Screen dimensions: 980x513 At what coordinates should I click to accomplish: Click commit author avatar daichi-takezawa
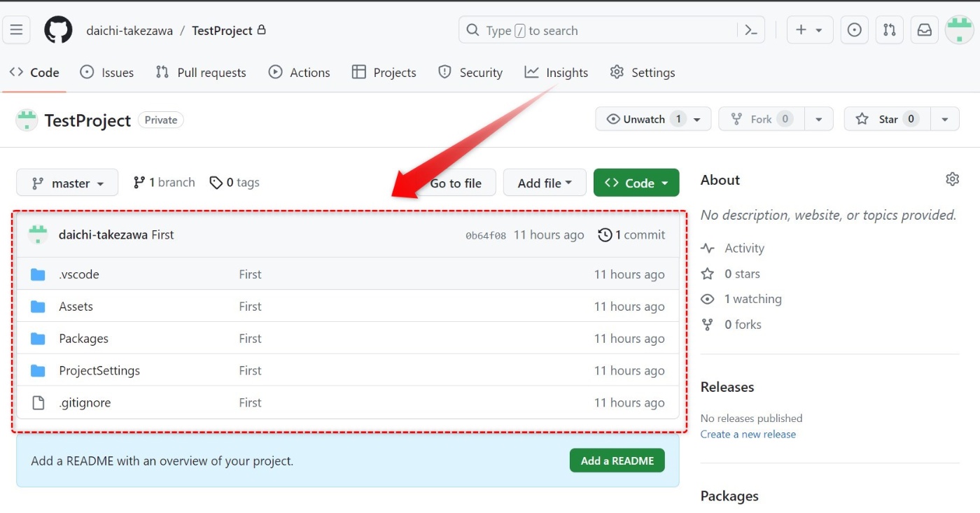38,234
